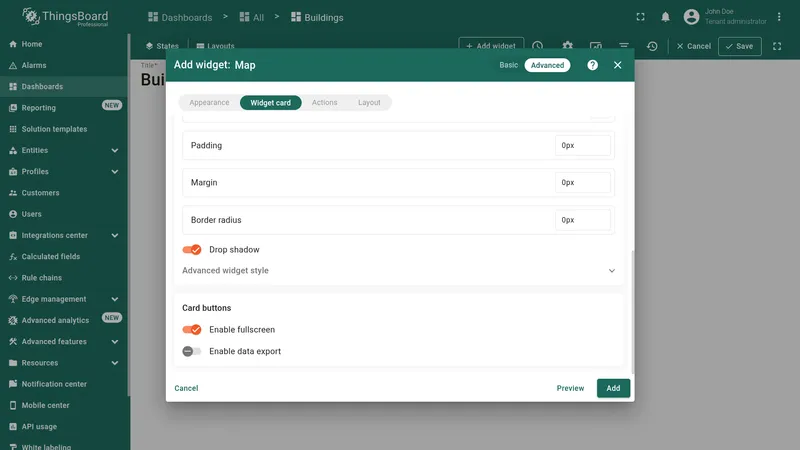Cancel dashboard editing in toolbar

coord(693,46)
